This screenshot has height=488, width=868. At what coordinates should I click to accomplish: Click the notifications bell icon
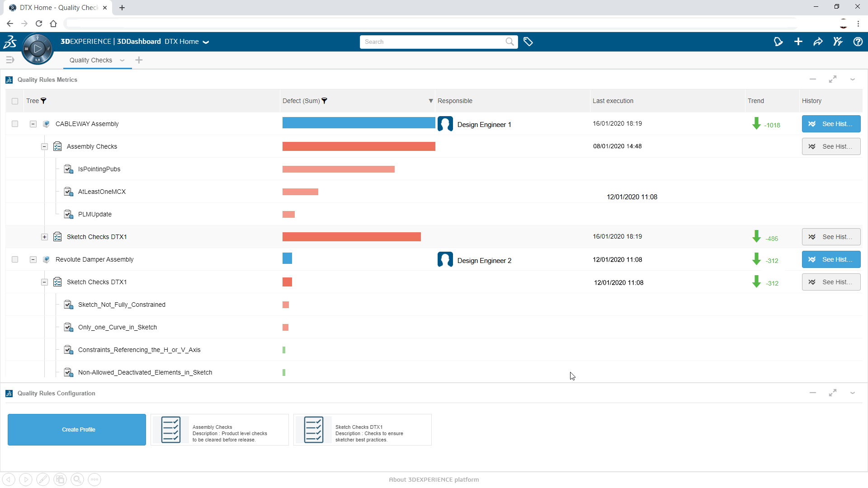pos(778,42)
